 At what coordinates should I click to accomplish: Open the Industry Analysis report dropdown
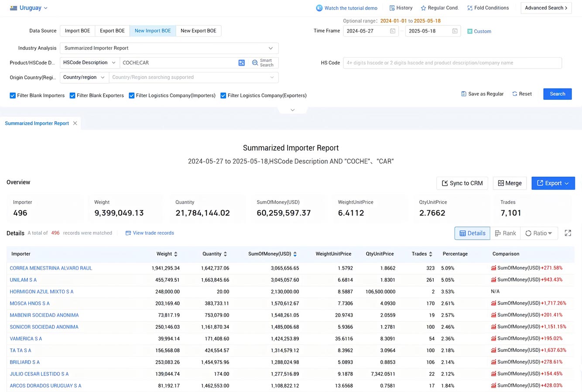pyautogui.click(x=169, y=48)
